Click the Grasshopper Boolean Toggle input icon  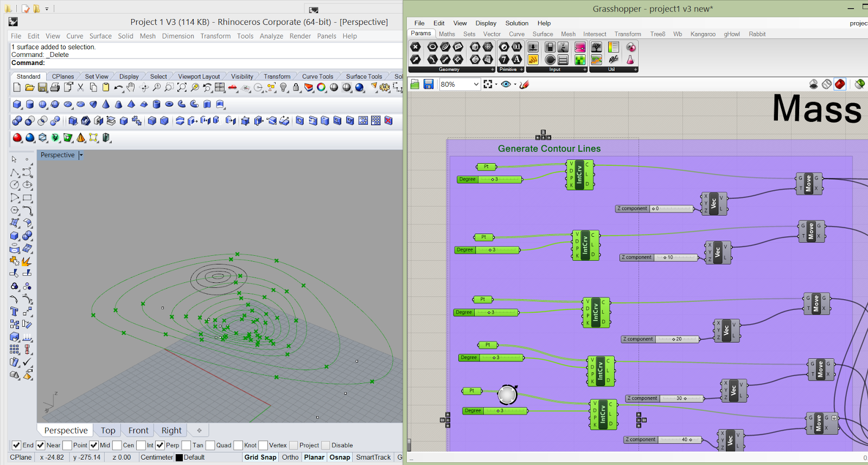point(550,47)
